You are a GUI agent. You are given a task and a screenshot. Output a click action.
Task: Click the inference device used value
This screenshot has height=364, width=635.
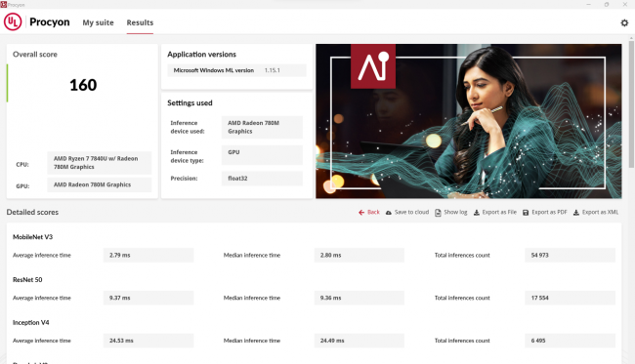tap(262, 127)
